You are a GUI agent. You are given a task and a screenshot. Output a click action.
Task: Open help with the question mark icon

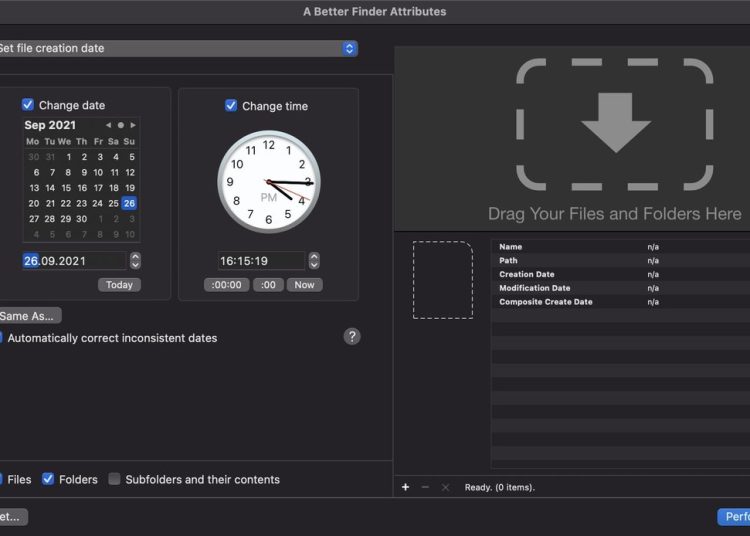pos(352,337)
